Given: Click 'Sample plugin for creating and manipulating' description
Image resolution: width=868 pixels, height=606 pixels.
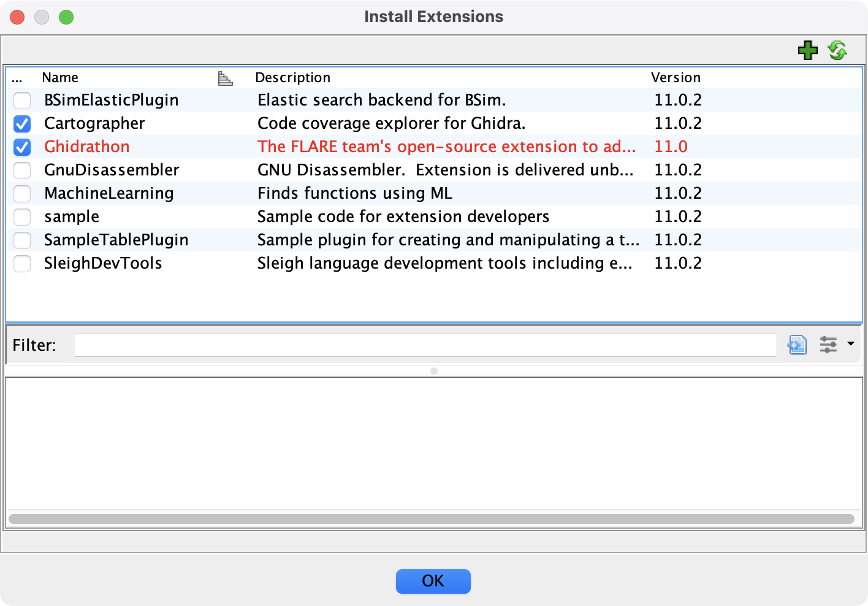Looking at the screenshot, I should [x=449, y=240].
